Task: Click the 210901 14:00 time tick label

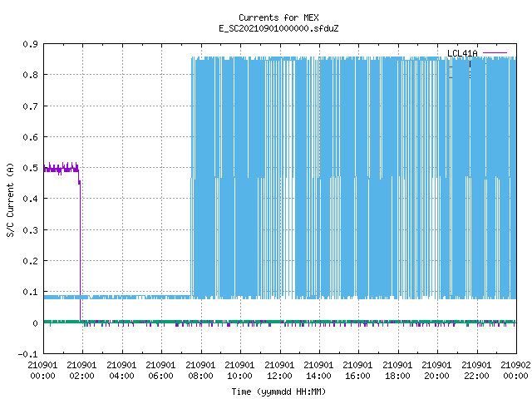Action: (x=318, y=371)
